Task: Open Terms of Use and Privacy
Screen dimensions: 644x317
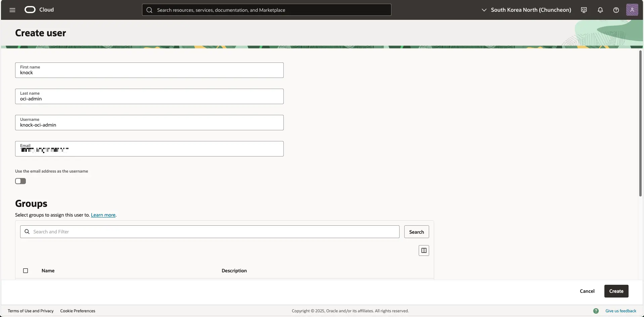Action: 31,311
